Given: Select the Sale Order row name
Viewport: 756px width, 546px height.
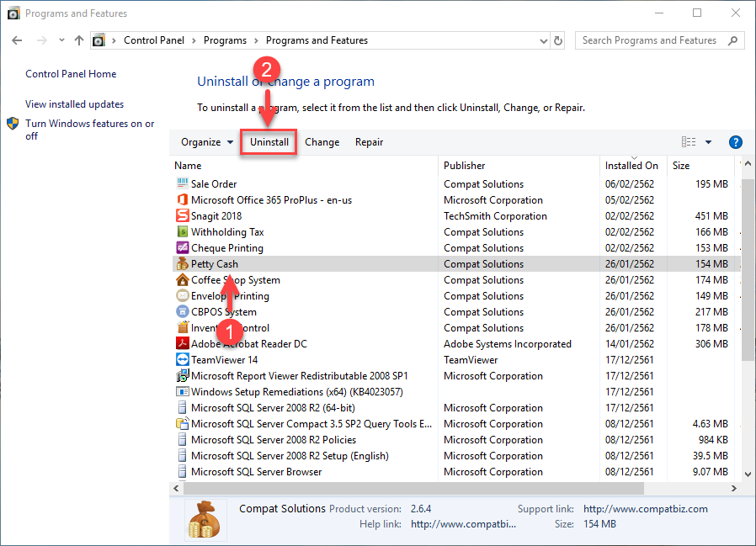Looking at the screenshot, I should click(214, 184).
